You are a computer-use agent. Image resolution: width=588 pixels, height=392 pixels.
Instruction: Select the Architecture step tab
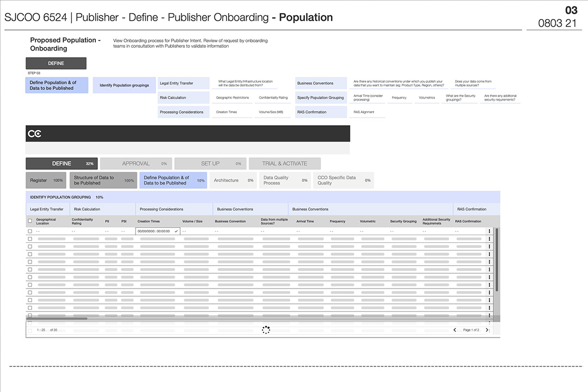232,180
